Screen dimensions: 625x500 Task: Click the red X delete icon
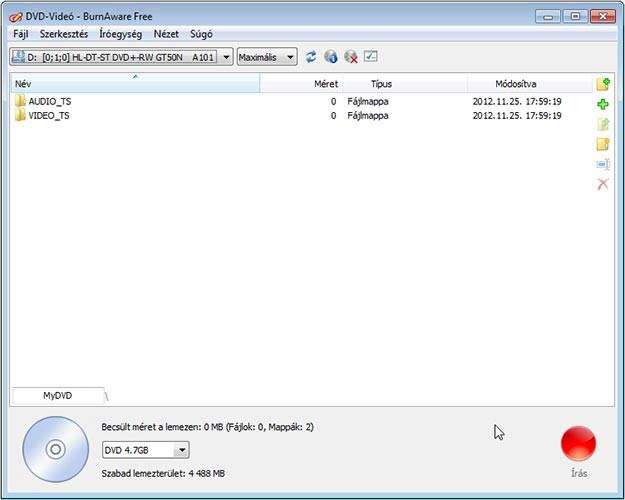tap(603, 184)
